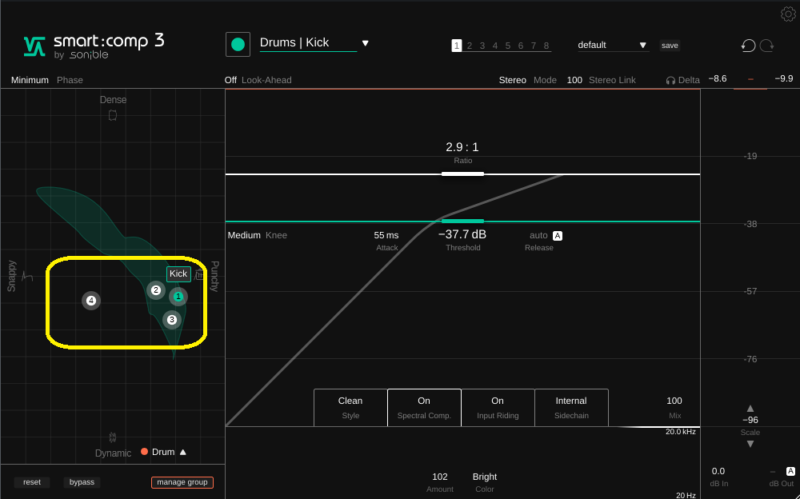Viewport: 800px width, 499px height.
Task: Click the redo arrow icon
Action: click(767, 45)
